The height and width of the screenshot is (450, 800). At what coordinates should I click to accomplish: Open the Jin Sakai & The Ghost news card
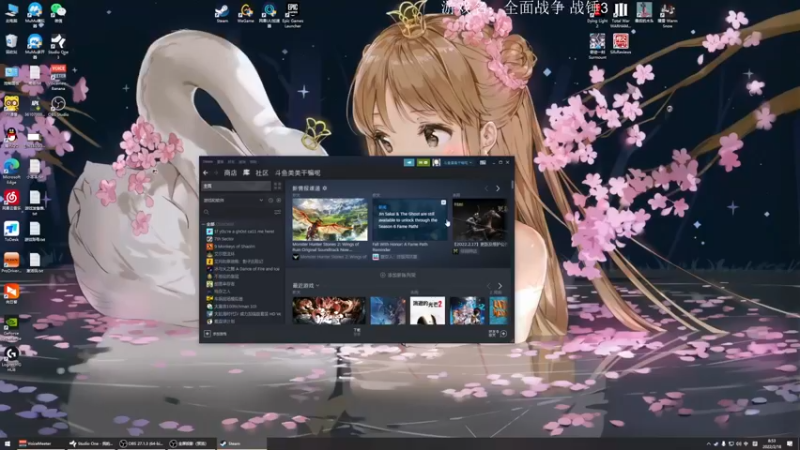click(x=410, y=219)
